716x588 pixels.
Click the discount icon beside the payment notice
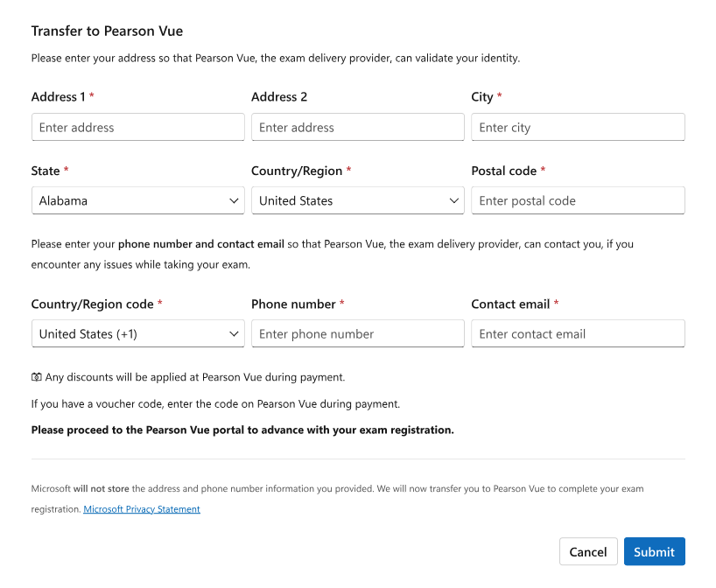pos(37,377)
